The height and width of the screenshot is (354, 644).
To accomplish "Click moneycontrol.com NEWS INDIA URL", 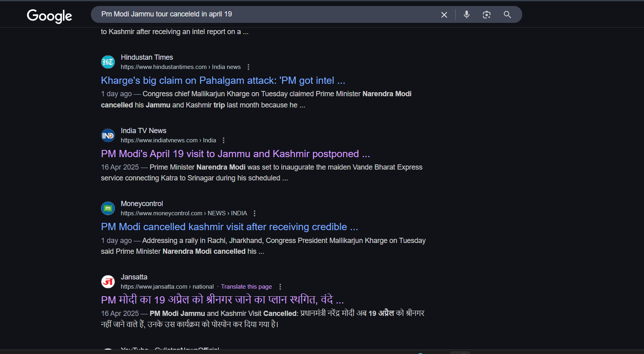I will click(x=184, y=213).
